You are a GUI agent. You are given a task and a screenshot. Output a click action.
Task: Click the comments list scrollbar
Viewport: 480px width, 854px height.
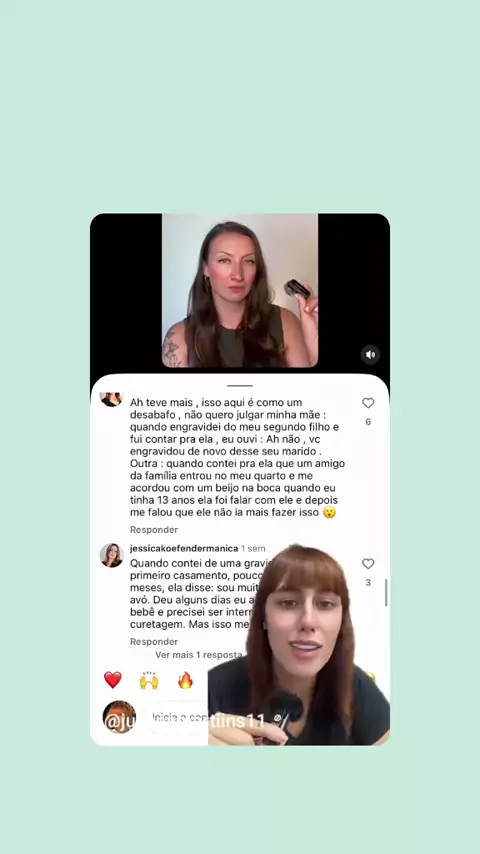[x=386, y=593]
